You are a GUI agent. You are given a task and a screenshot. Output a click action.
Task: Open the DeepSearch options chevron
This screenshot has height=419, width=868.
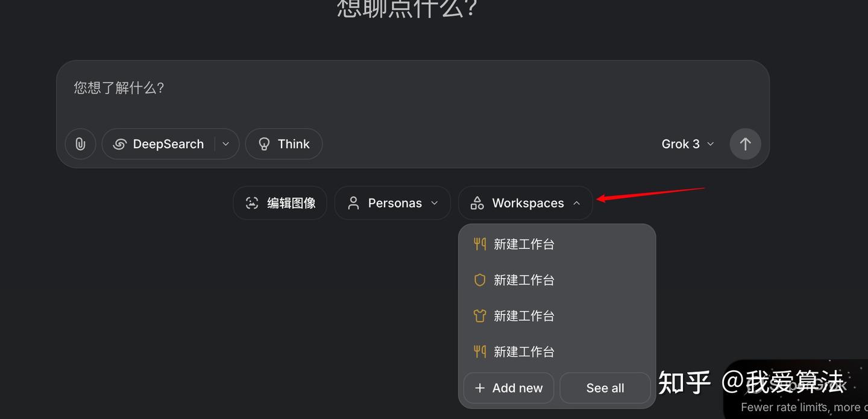tap(225, 143)
